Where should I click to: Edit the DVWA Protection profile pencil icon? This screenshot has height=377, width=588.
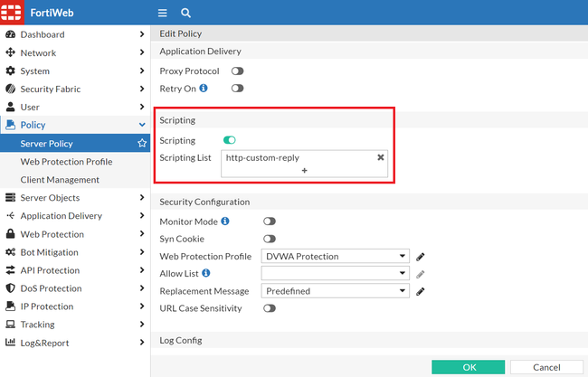(421, 257)
